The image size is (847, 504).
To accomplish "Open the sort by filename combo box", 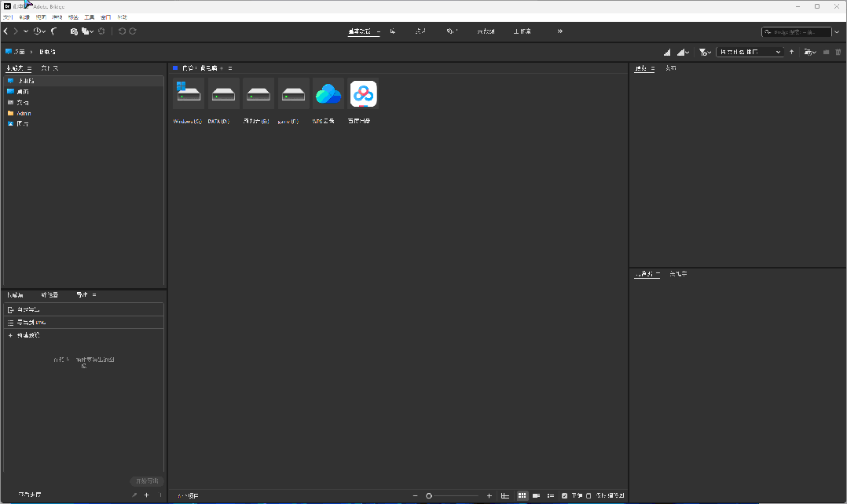I will coord(750,53).
